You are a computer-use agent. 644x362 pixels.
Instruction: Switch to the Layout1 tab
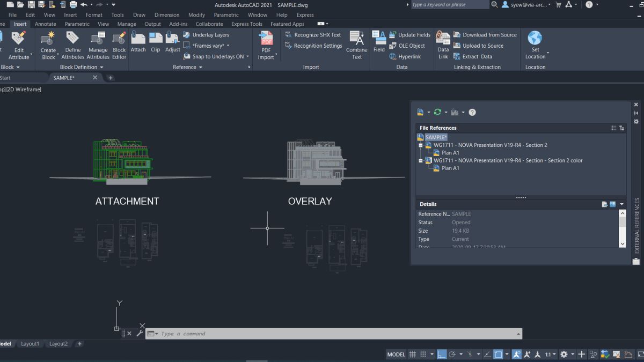pyautogui.click(x=30, y=344)
